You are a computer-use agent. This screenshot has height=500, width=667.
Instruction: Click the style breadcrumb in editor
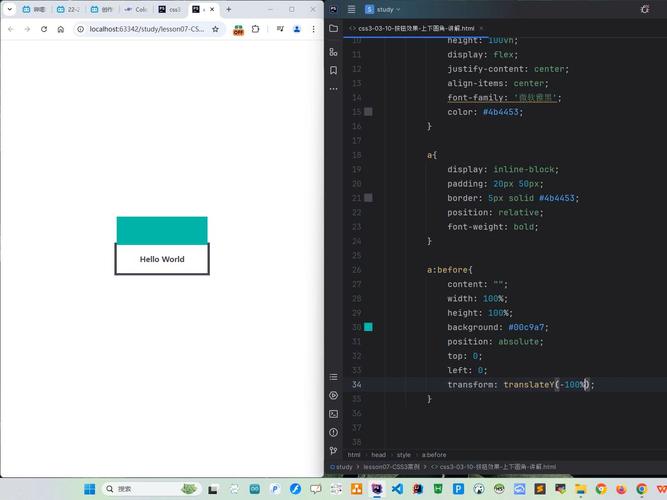[x=404, y=455]
